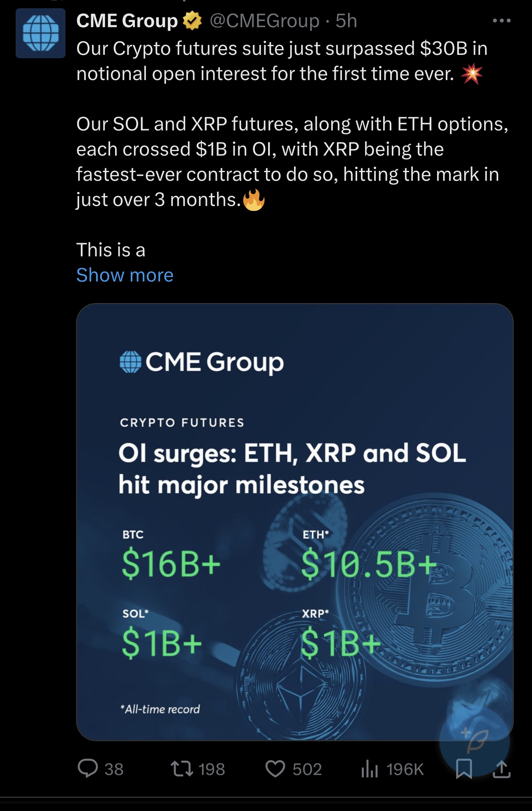Click the CME Group display name
This screenshot has height=811, width=532.
tap(127, 21)
